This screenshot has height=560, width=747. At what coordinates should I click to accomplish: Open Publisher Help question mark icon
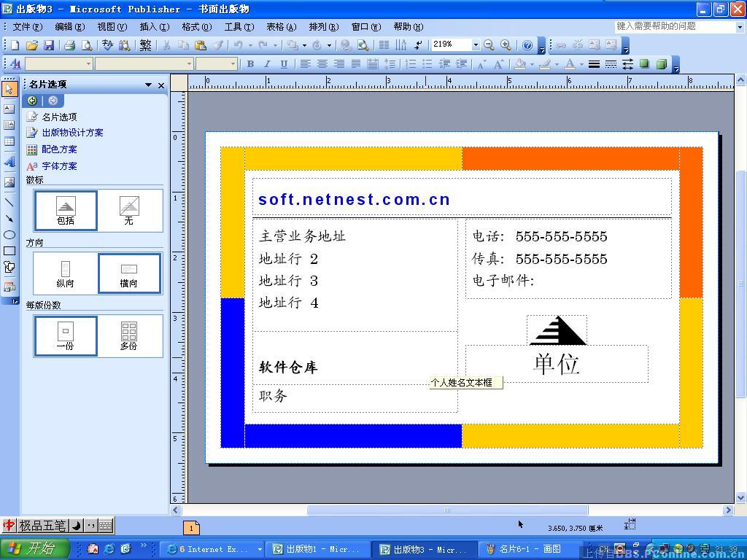tap(527, 45)
